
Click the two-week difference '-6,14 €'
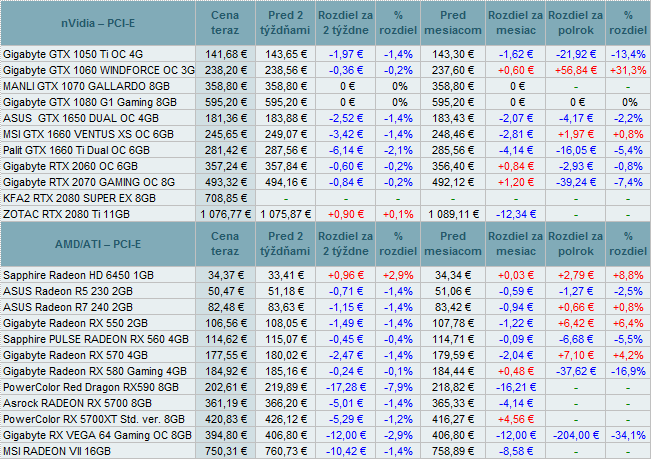tap(346, 150)
